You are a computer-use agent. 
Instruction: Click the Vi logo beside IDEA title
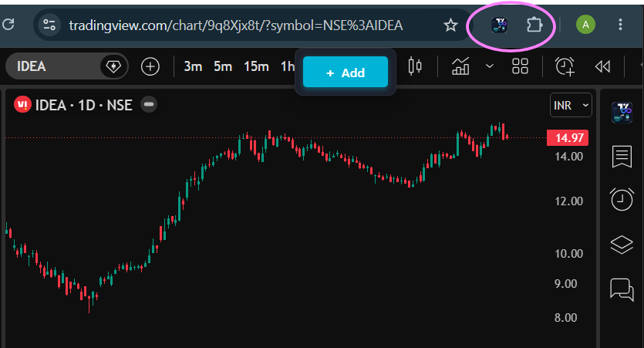click(x=22, y=105)
